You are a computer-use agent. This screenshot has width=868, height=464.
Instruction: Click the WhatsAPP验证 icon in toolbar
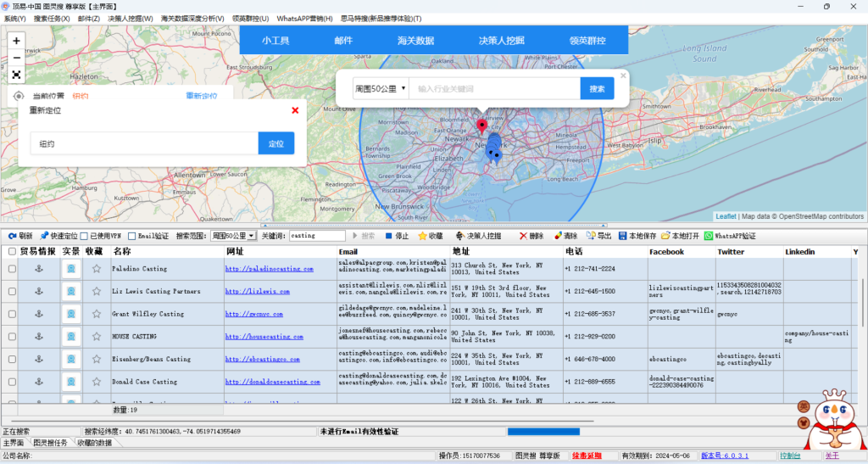pyautogui.click(x=709, y=236)
